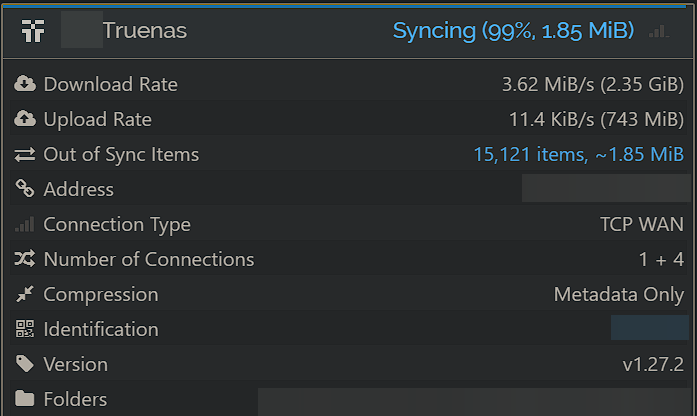Click the folder icon beside Folders
The image size is (697, 416).
24,398
